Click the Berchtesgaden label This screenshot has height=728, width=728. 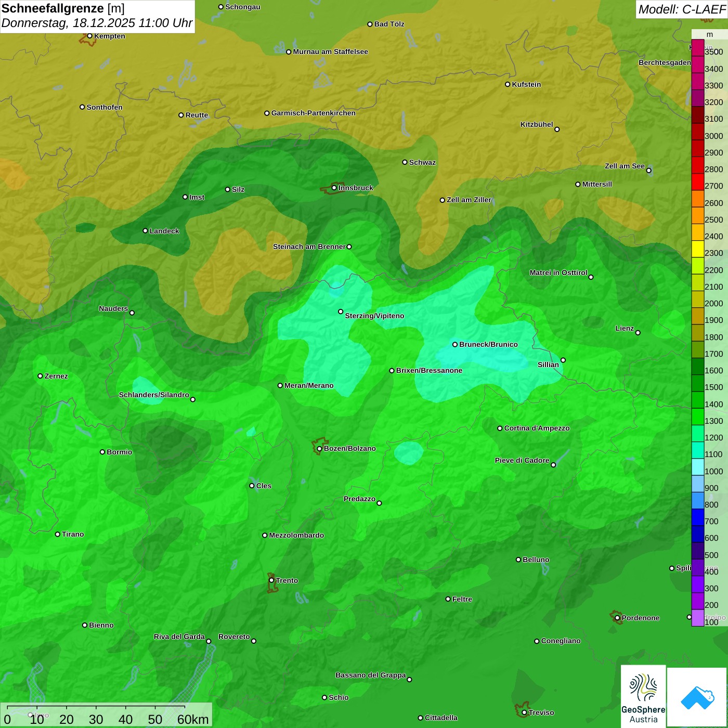tap(665, 63)
